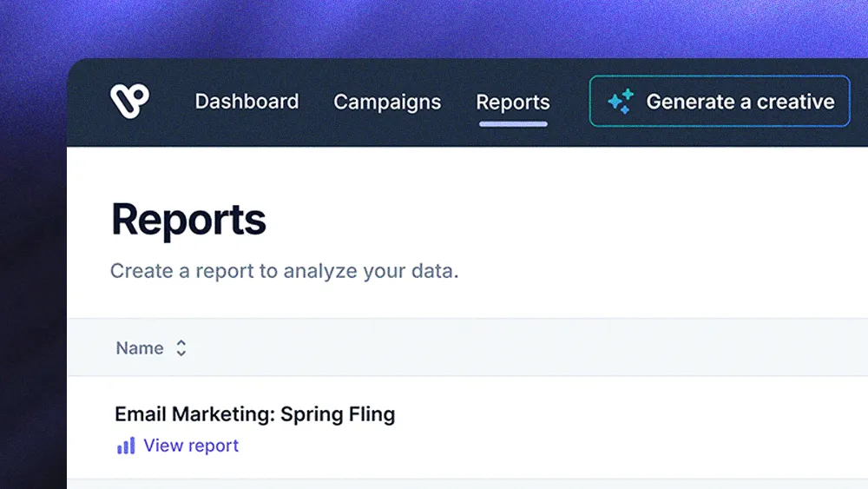
Task: Click the Generate a creative button
Action: 720,102
